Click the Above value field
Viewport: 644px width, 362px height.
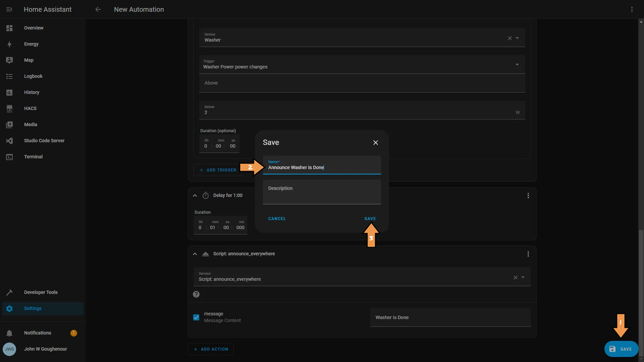(362, 83)
